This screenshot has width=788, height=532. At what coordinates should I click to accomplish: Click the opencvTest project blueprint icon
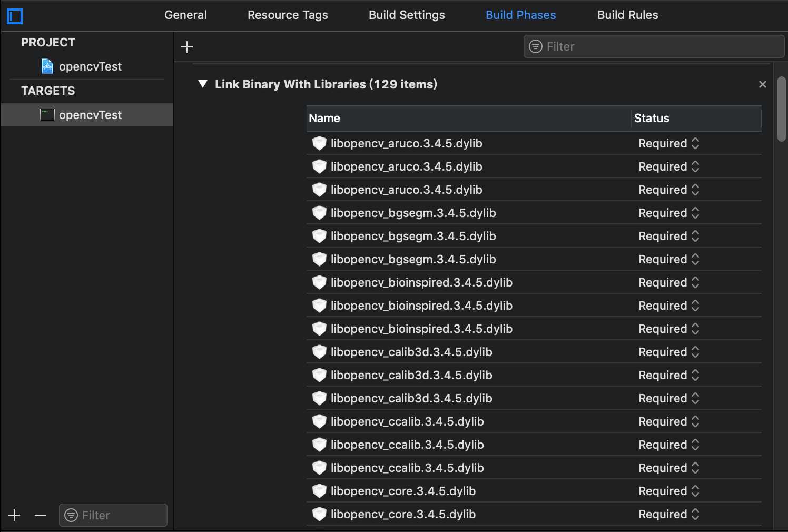[47, 66]
